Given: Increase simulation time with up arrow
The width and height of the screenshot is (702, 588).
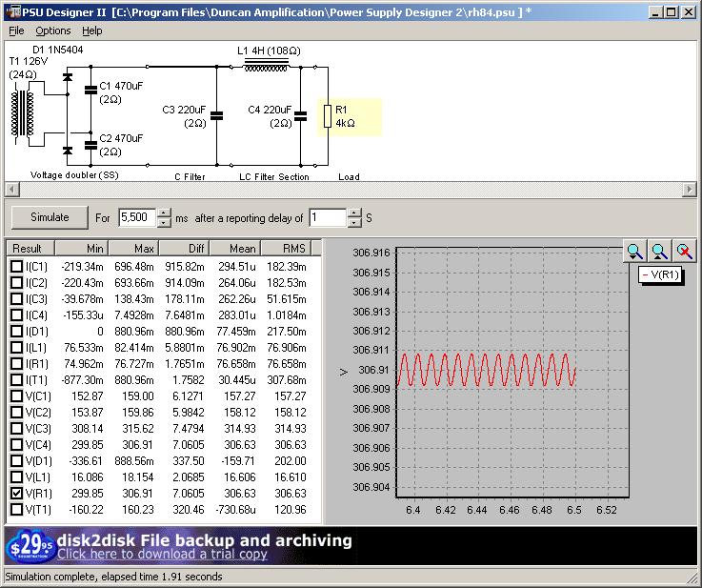Looking at the screenshot, I should pos(164,213).
